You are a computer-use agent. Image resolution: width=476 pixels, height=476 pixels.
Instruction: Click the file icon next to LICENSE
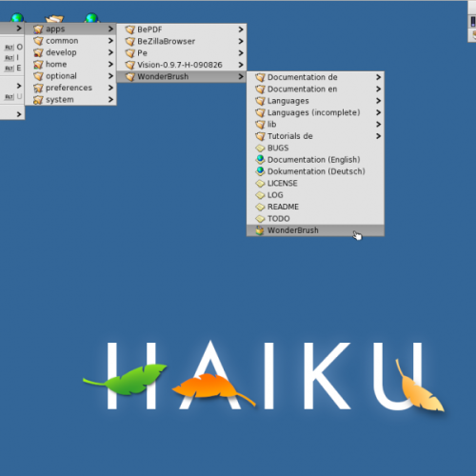click(260, 184)
